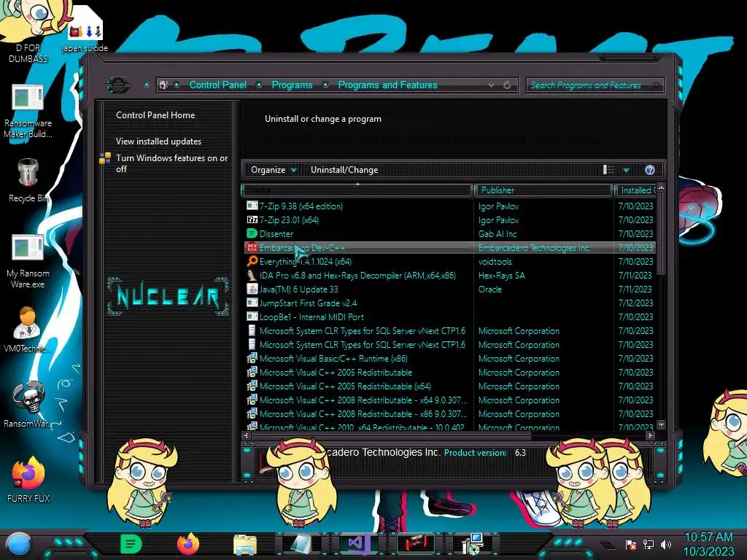
Task: Select the My Ransom Ware.exe desktop icon
Action: point(28,262)
